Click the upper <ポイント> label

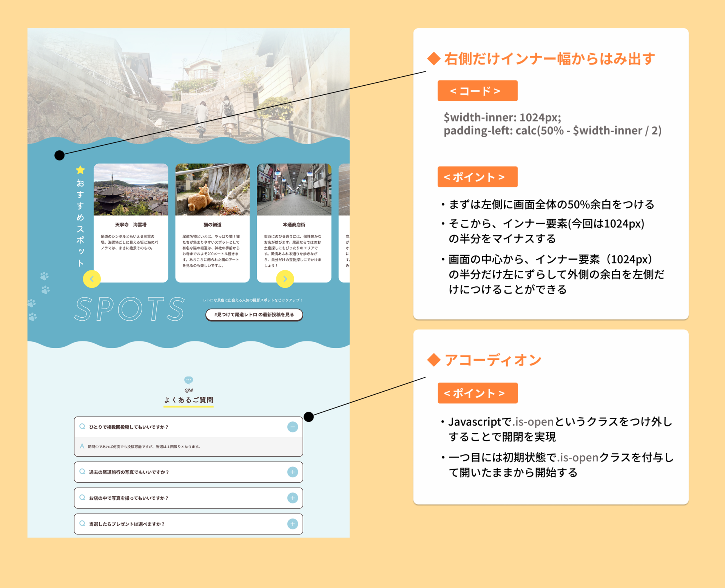477,177
